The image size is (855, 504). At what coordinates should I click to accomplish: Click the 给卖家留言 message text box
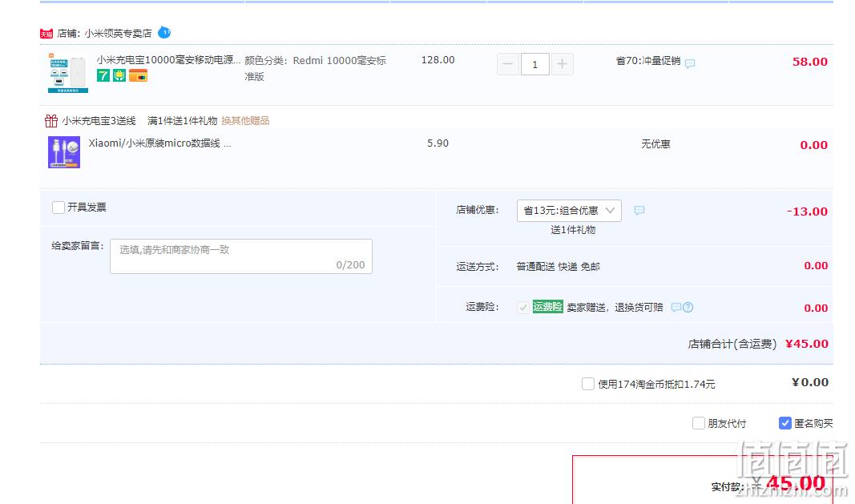point(241,256)
